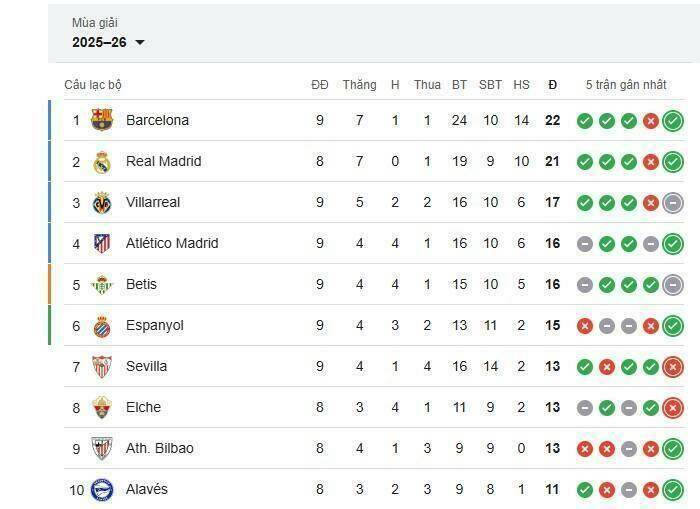700x509 pixels.
Task: Click the Betis green crest icon
Action: click(102, 284)
